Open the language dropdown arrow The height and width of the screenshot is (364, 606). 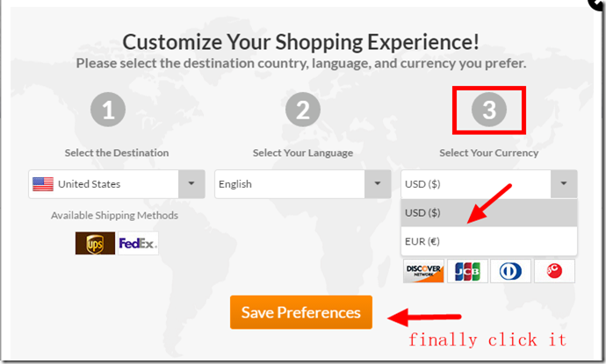378,184
